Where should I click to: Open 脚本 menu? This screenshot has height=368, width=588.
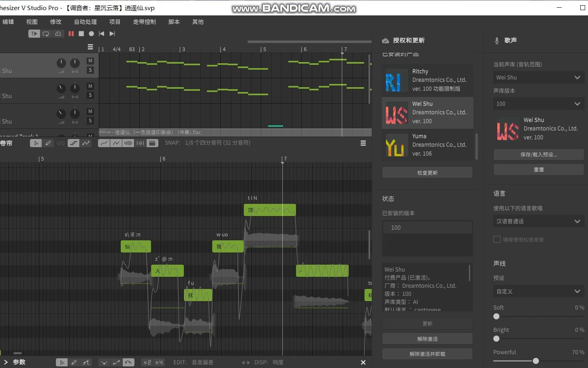tap(174, 22)
